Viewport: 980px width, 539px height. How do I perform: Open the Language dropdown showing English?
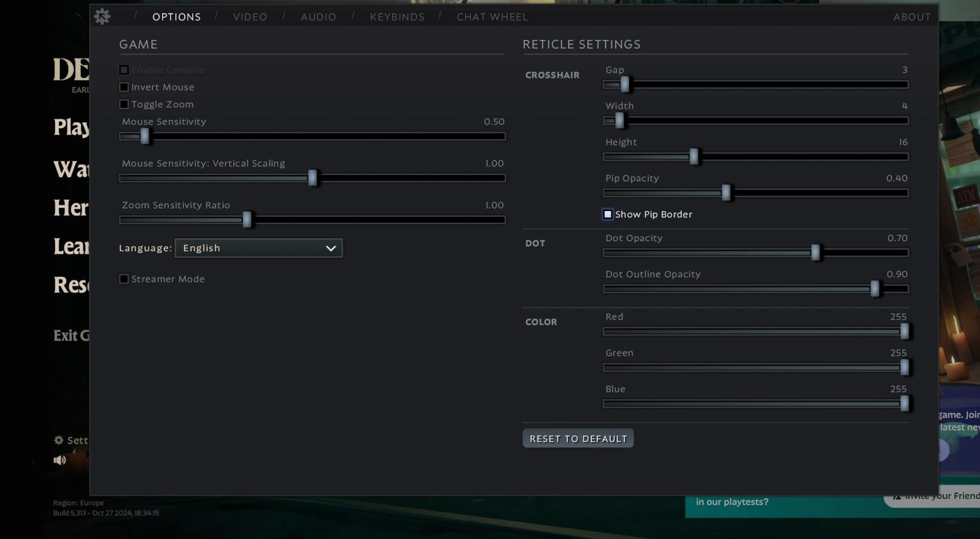[258, 248]
